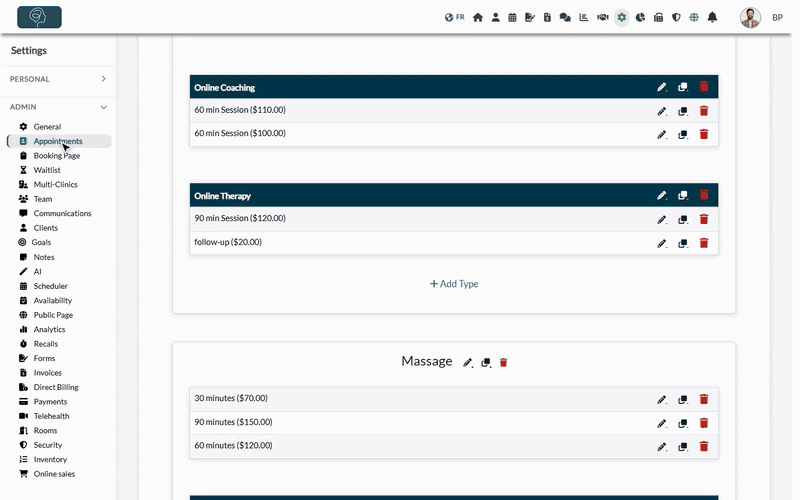800x500 pixels.
Task: Delete the Massage service group
Action: 504,362
